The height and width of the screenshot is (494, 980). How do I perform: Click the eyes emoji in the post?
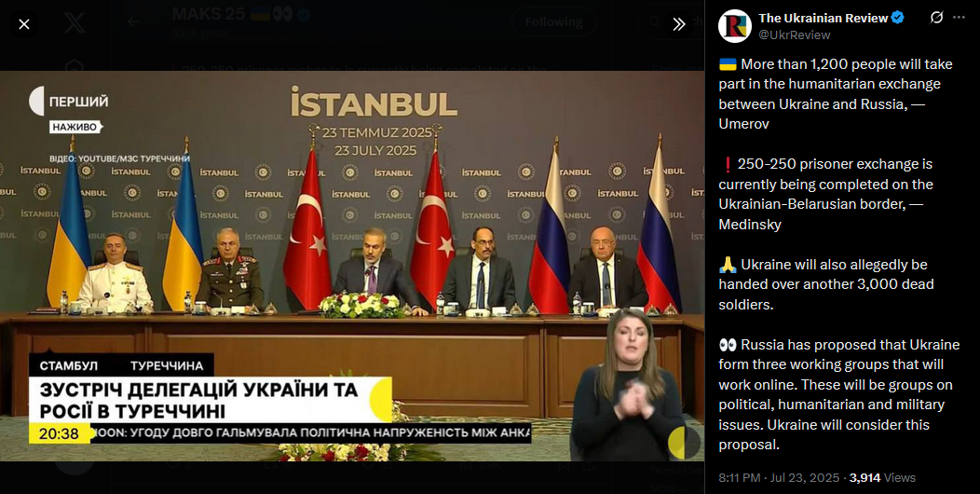tap(728, 345)
